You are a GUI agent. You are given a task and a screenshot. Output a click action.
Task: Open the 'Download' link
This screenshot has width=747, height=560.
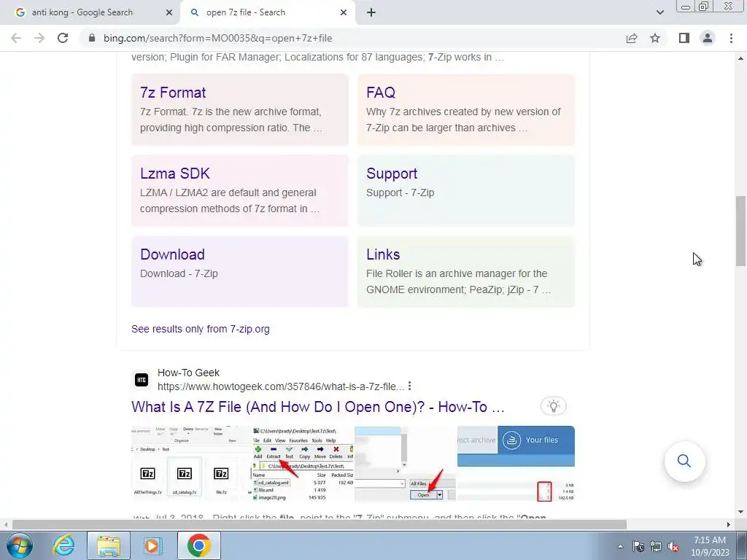[172, 254]
